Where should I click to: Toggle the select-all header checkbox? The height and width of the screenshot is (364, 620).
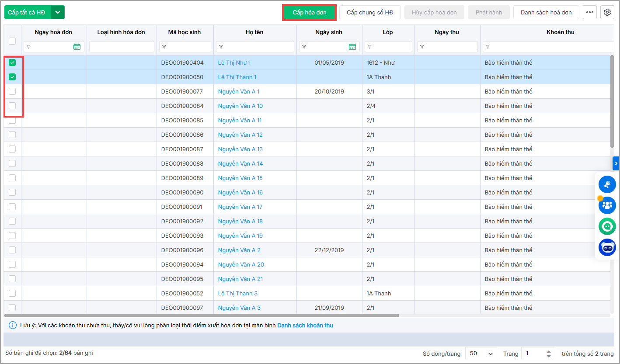[x=12, y=41]
